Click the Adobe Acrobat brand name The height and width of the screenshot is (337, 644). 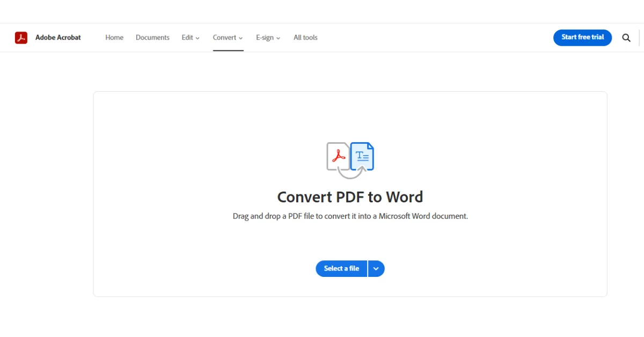pos(58,38)
